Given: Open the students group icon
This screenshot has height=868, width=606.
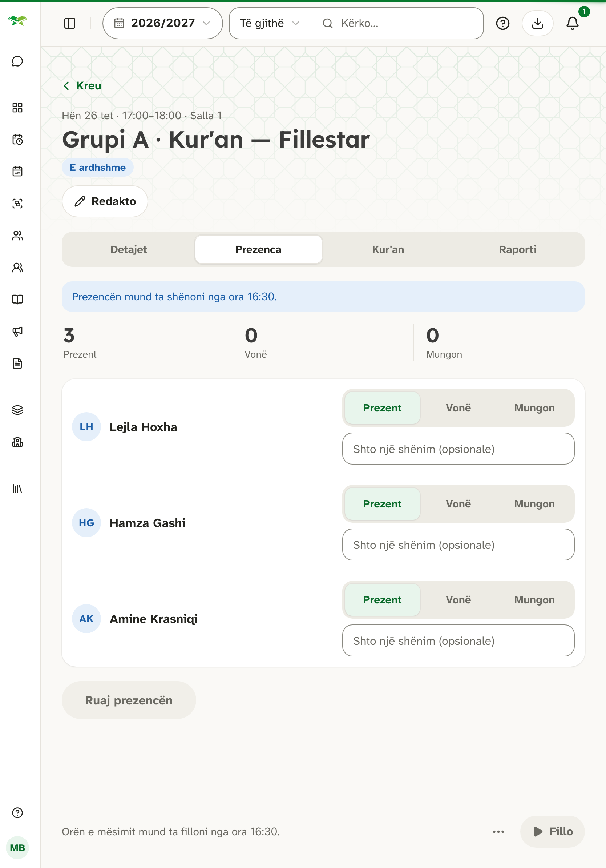Looking at the screenshot, I should pos(17,236).
